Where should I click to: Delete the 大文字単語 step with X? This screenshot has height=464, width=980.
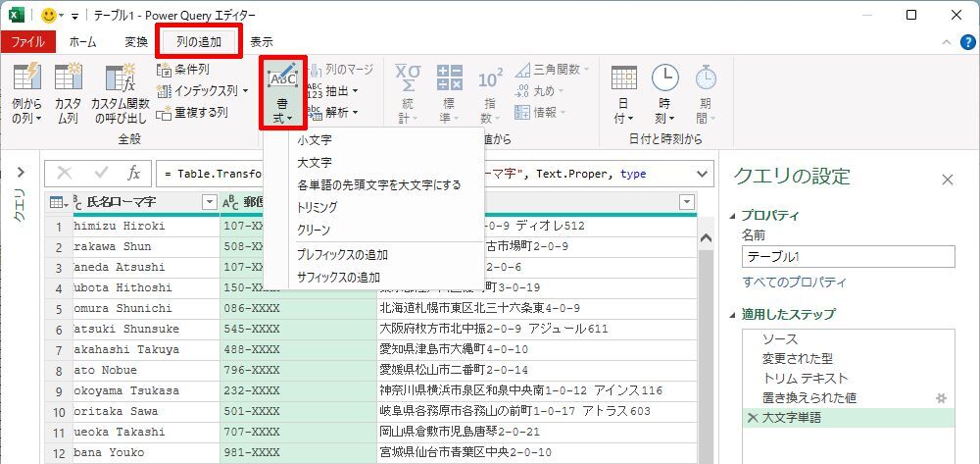point(752,417)
